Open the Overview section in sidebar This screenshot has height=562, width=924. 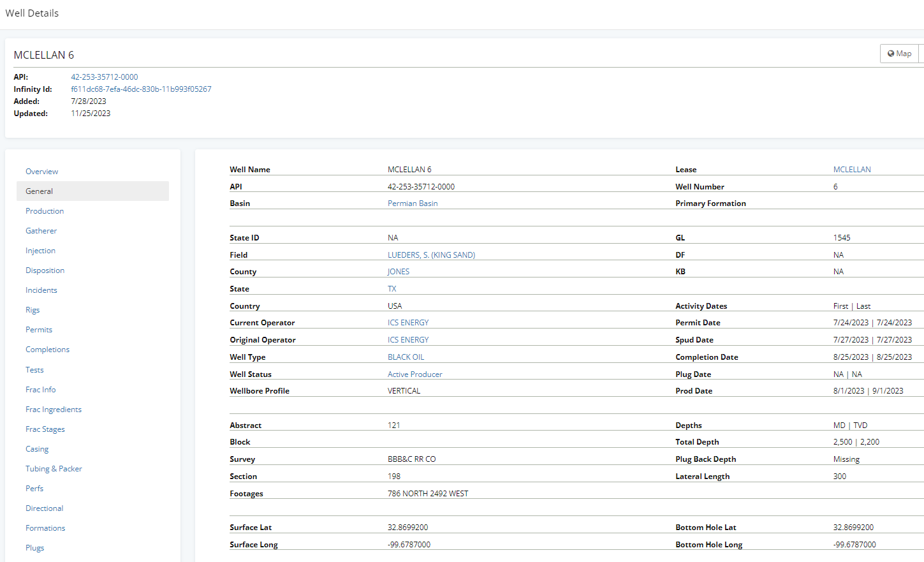coord(41,172)
